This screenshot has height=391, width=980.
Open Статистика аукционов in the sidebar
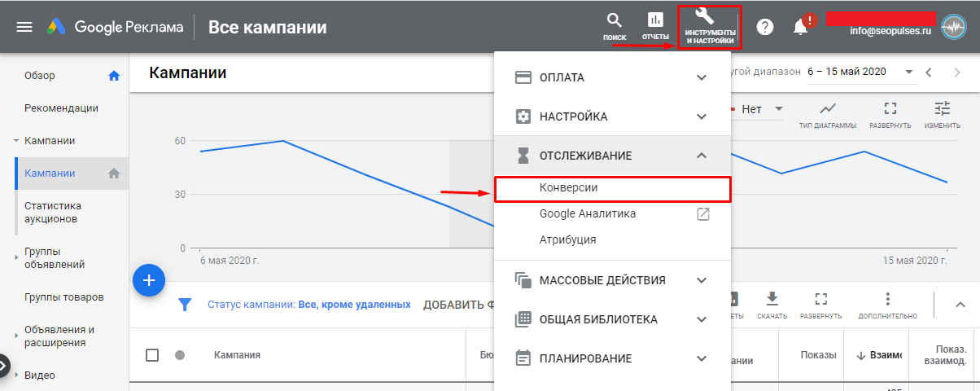click(x=53, y=213)
